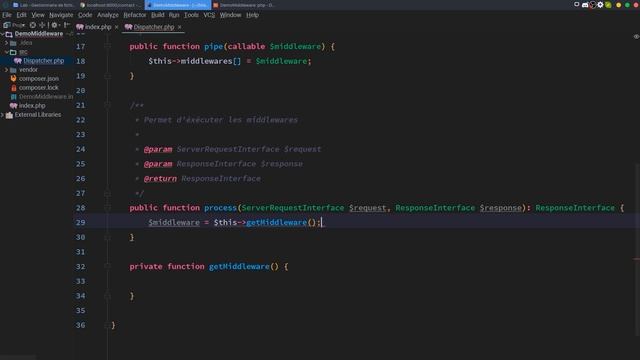640x360 pixels.
Task: Switch to the index.php editor tab
Action: tap(98, 27)
